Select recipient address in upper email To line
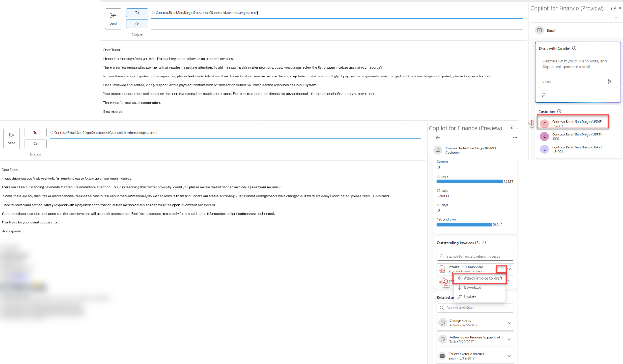 pyautogui.click(x=206, y=13)
